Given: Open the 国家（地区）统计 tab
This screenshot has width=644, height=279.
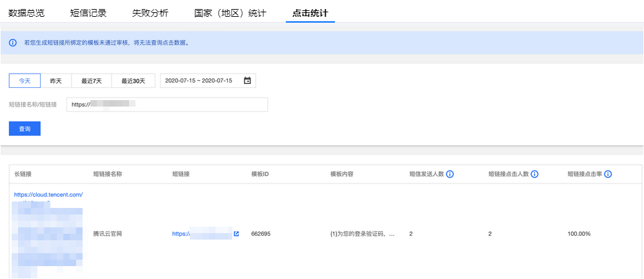Looking at the screenshot, I should tap(230, 12).
